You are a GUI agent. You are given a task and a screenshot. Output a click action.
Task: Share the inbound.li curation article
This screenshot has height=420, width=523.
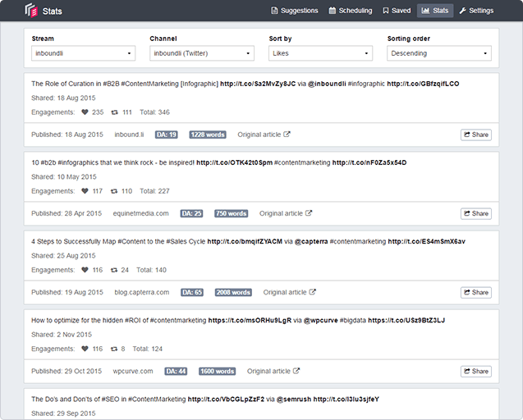pyautogui.click(x=476, y=135)
